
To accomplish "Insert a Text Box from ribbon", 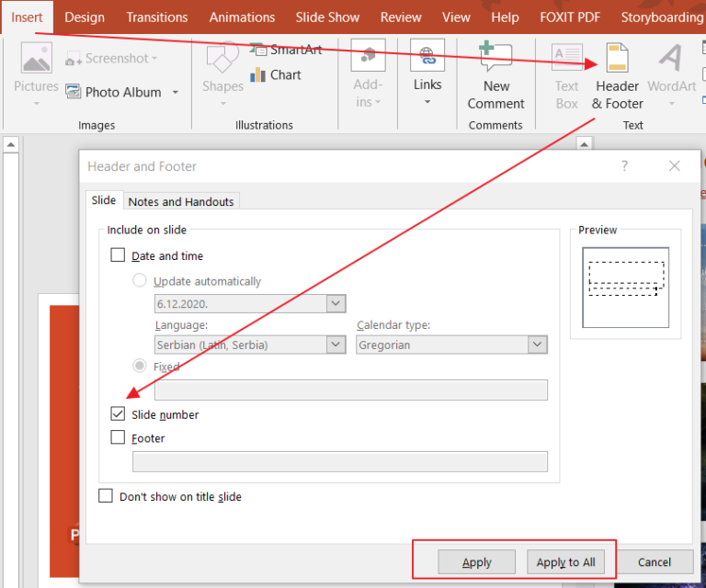I will coord(566,60).
